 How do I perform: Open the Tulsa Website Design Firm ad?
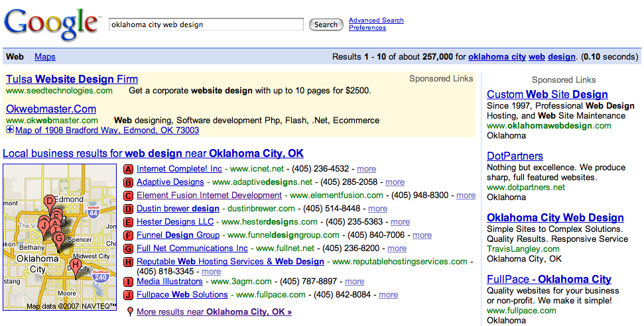tap(72, 80)
